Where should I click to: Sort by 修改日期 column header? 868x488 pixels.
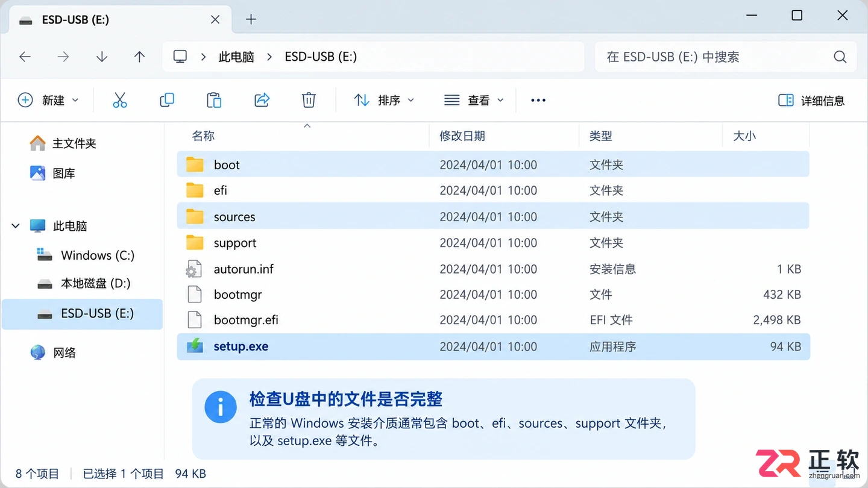coord(462,136)
